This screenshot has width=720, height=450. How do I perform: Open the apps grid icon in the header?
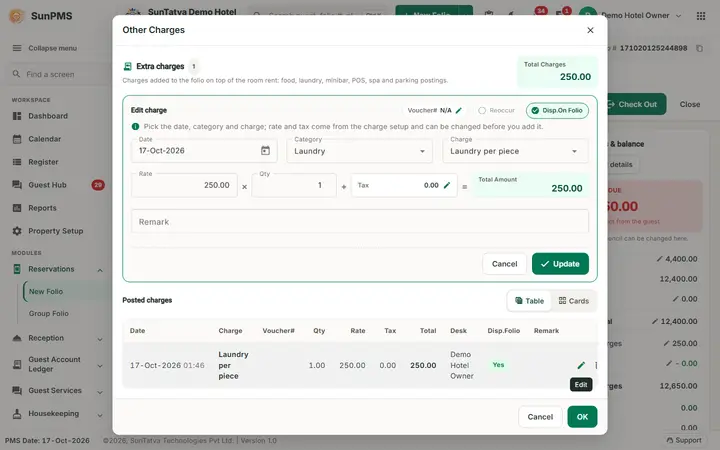click(701, 16)
